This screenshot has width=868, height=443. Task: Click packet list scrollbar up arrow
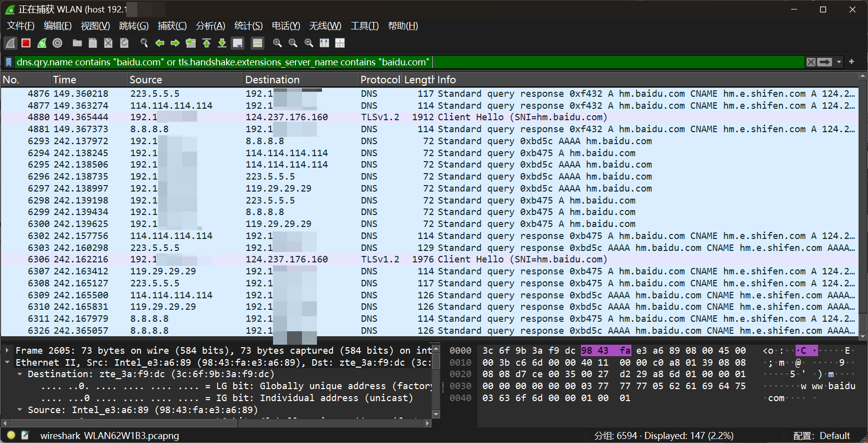pyautogui.click(x=863, y=76)
